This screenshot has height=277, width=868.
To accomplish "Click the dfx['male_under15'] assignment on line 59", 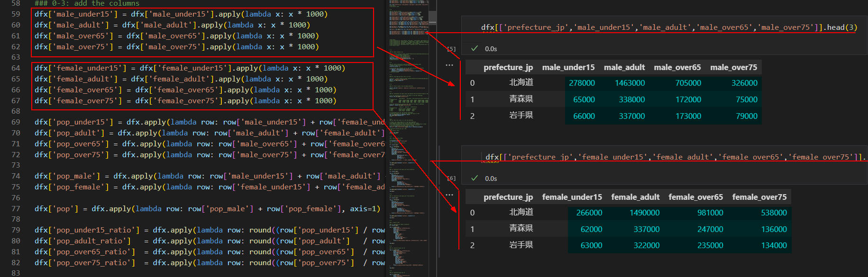I will coord(181,14).
